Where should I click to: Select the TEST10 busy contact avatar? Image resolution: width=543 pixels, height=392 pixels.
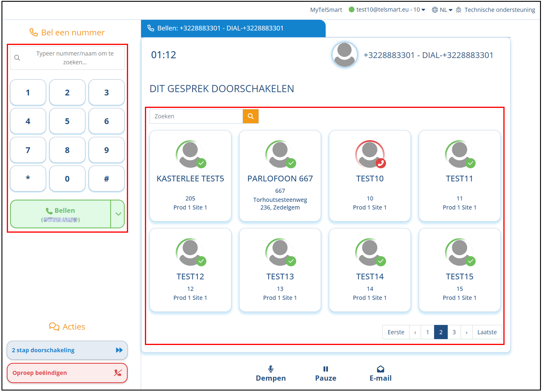point(370,154)
